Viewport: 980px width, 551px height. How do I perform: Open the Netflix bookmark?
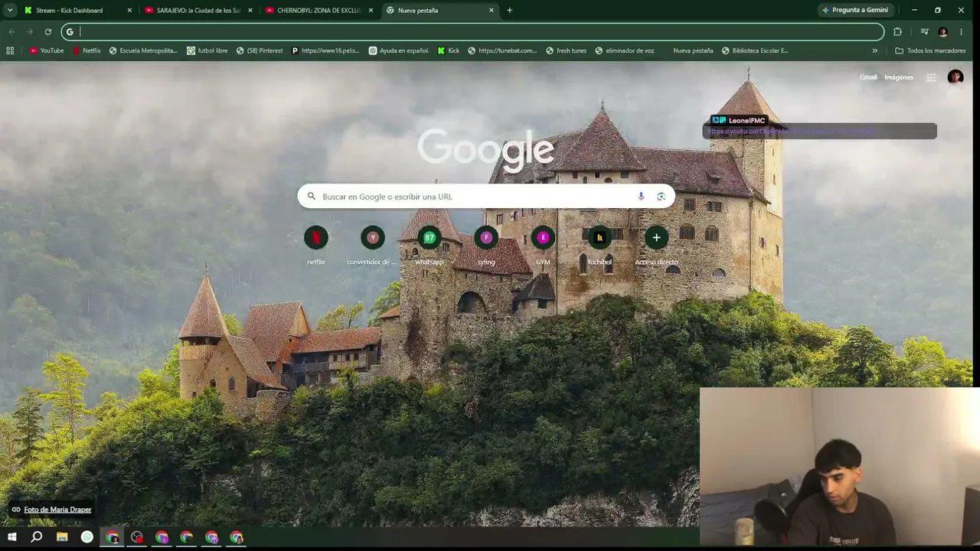[x=87, y=51]
